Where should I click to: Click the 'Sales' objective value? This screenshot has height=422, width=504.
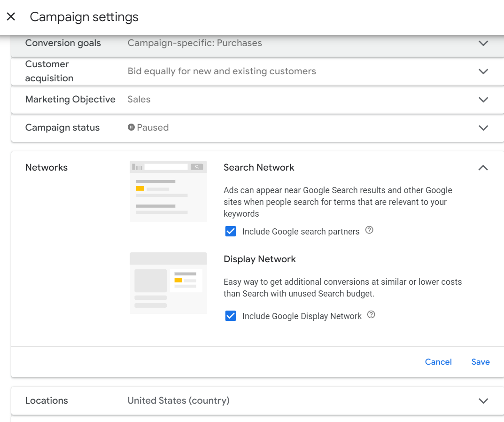point(139,99)
